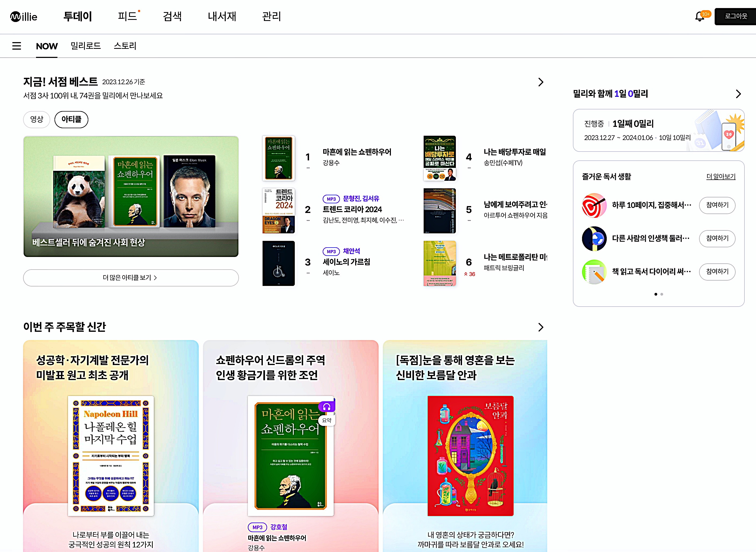Open the hamburger menu icon

pyautogui.click(x=16, y=46)
